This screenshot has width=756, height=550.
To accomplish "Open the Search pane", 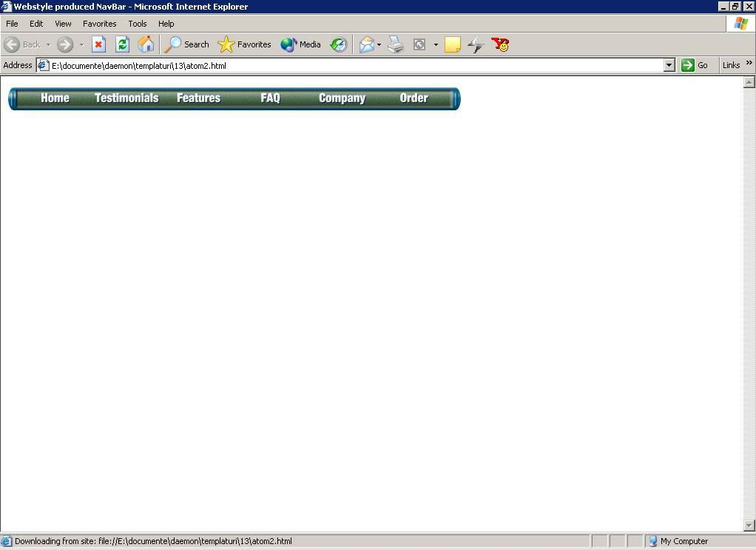I will pos(186,44).
